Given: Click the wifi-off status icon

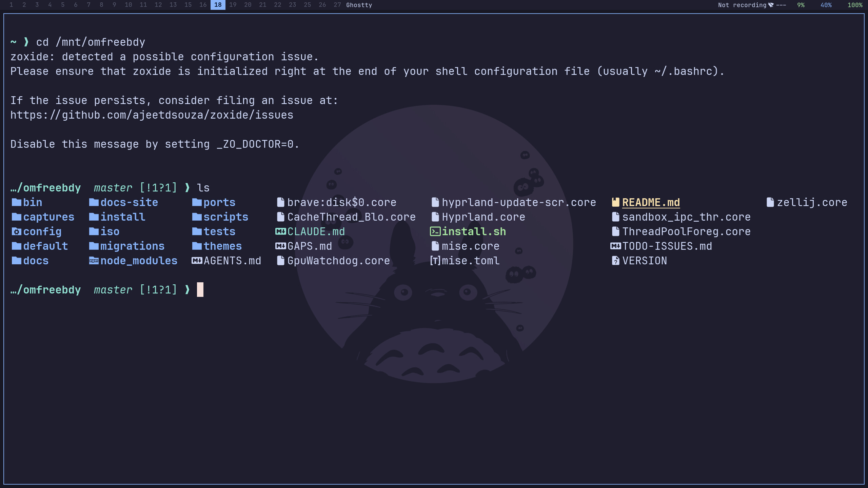Looking at the screenshot, I should pyautogui.click(x=771, y=5).
